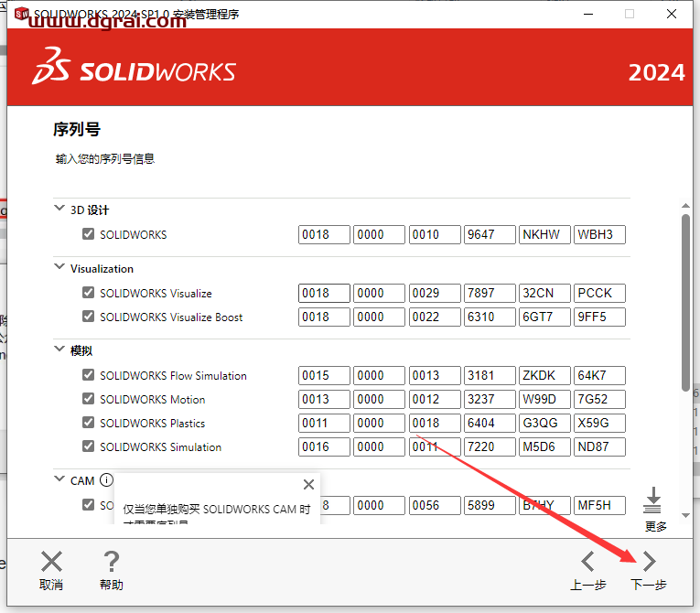Image resolution: width=700 pixels, height=613 pixels.
Task: Toggle SOLIDWORKS Visualize Boost checkbox
Action: pyautogui.click(x=88, y=316)
